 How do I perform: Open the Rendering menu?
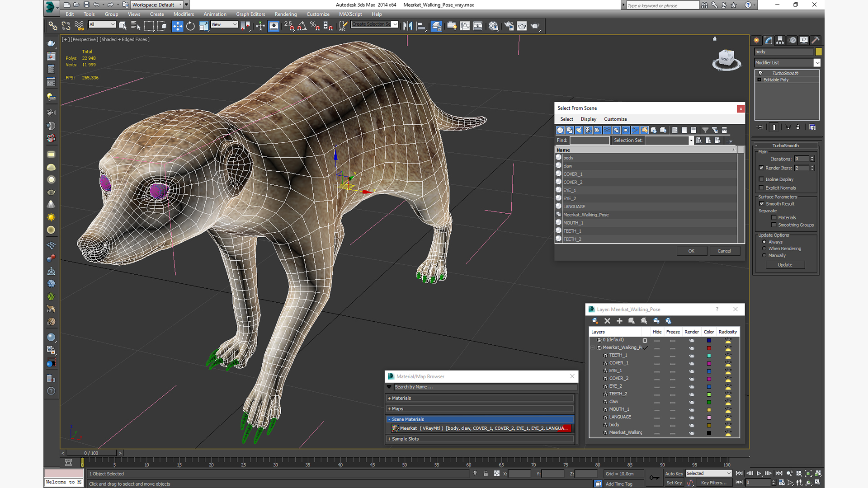[286, 14]
